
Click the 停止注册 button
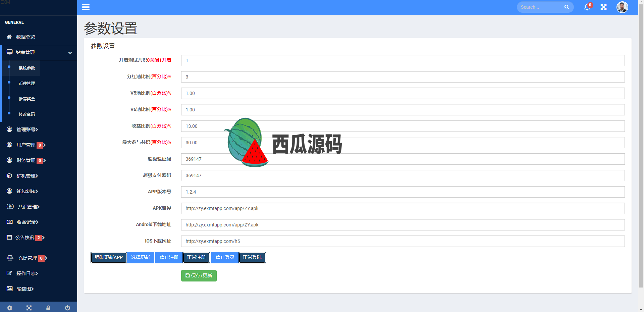[169, 258]
